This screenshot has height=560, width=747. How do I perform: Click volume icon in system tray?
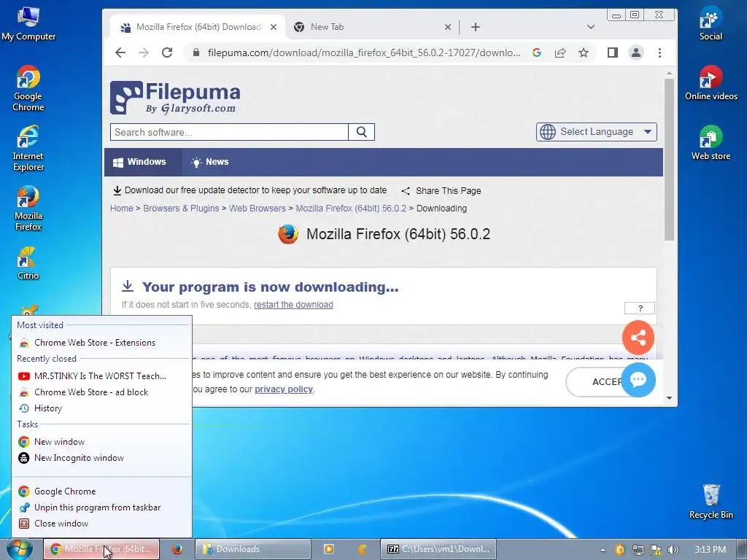point(673,550)
